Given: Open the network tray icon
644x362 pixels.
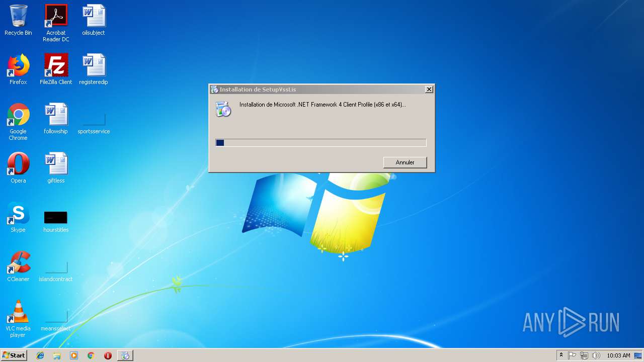Looking at the screenshot, I should point(584,355).
